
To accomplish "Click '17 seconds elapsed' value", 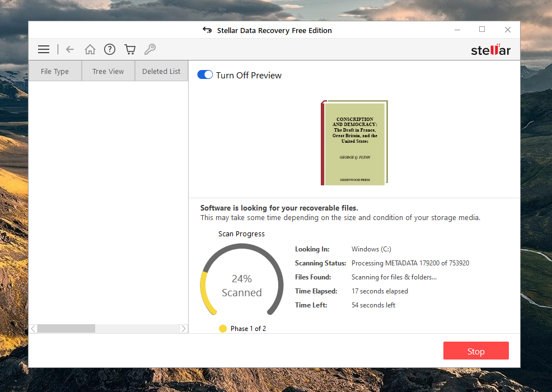I will click(380, 291).
